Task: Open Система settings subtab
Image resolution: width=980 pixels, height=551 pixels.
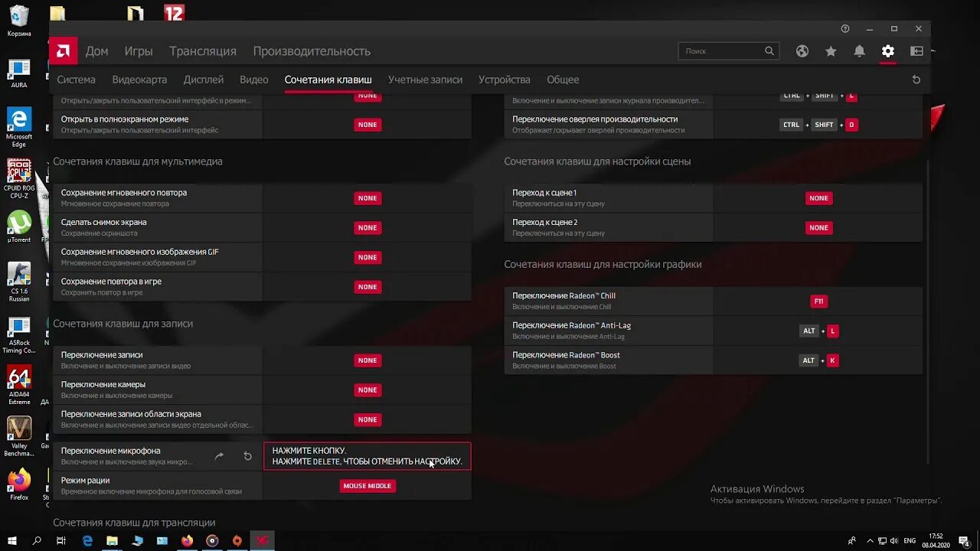Action: click(76, 80)
